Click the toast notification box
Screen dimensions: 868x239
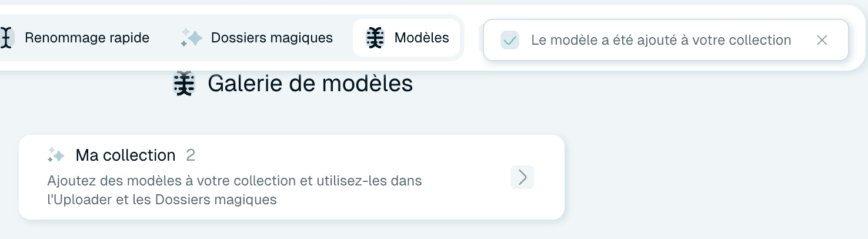[x=666, y=40]
